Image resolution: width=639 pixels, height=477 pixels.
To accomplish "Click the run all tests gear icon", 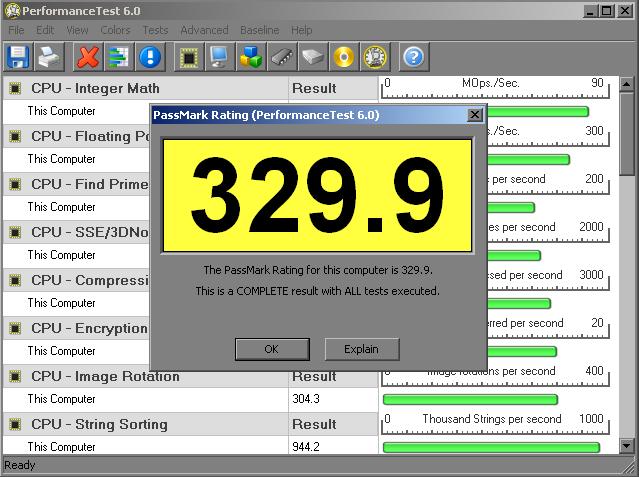I will point(375,57).
